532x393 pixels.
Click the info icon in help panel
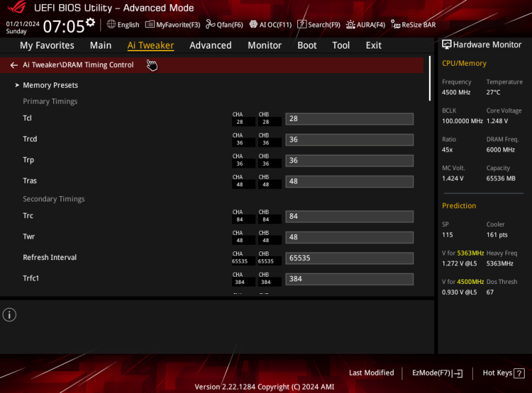(9, 315)
